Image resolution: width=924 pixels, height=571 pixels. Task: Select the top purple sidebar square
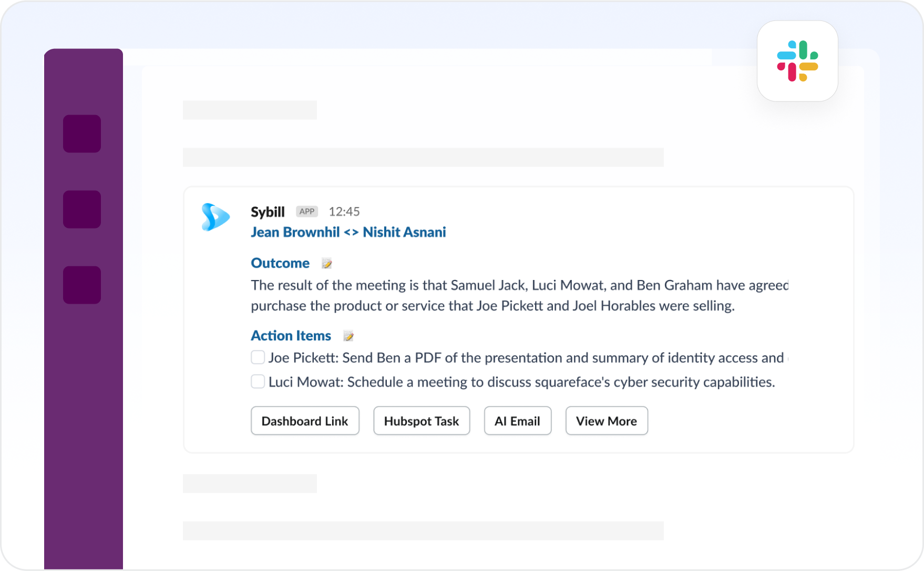click(82, 134)
